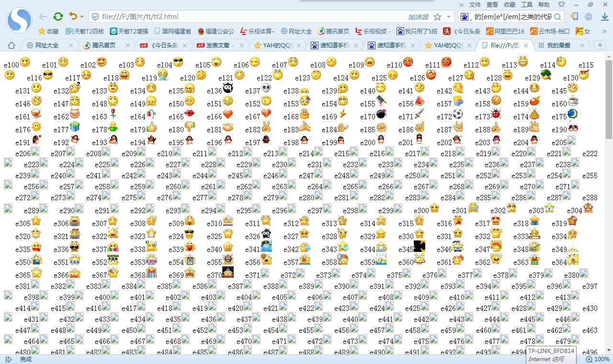Expand the undo history dropdown arrow
Image resolution: width=613 pixels, height=364 pixels.
tap(82, 17)
